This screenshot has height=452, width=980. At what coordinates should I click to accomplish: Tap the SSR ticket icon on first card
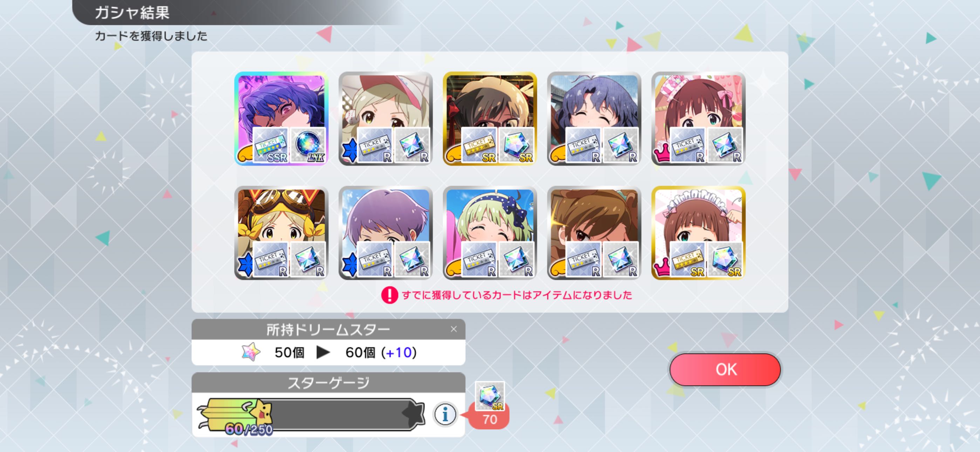271,145
